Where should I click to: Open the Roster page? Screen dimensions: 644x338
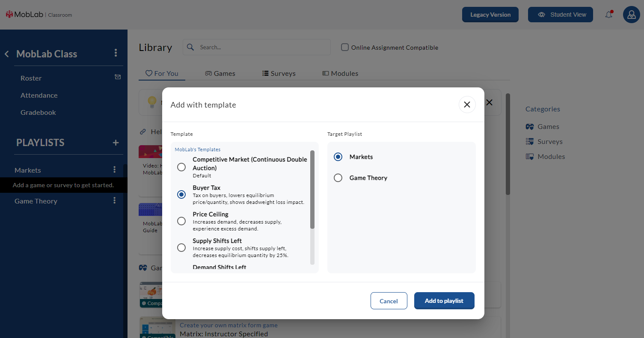(x=31, y=78)
